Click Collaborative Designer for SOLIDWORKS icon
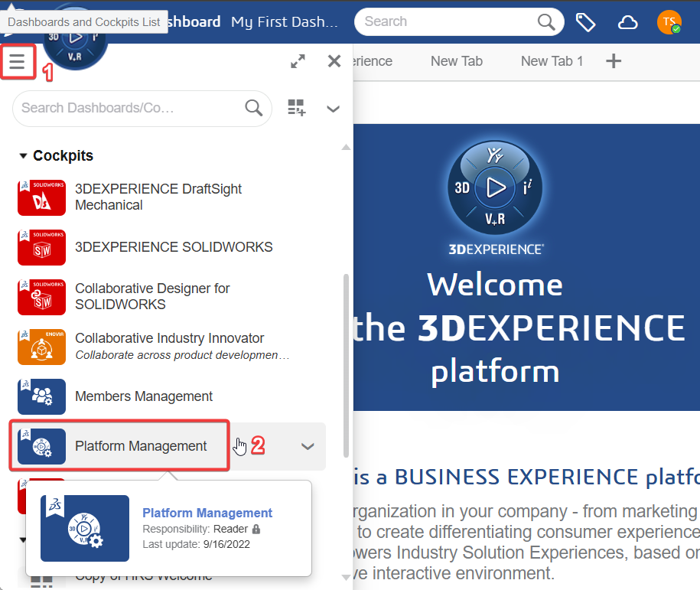 [41, 297]
